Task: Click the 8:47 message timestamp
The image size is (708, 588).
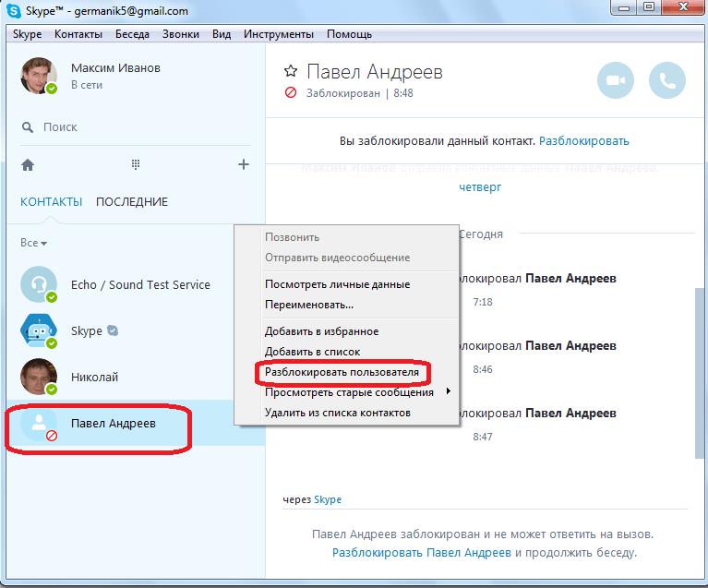Action: (483, 437)
